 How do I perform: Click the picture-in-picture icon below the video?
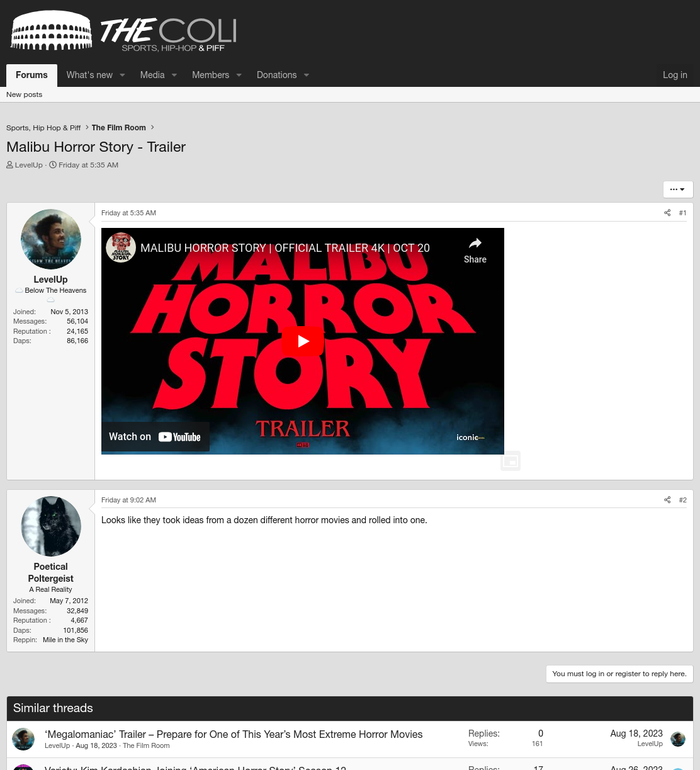point(511,461)
